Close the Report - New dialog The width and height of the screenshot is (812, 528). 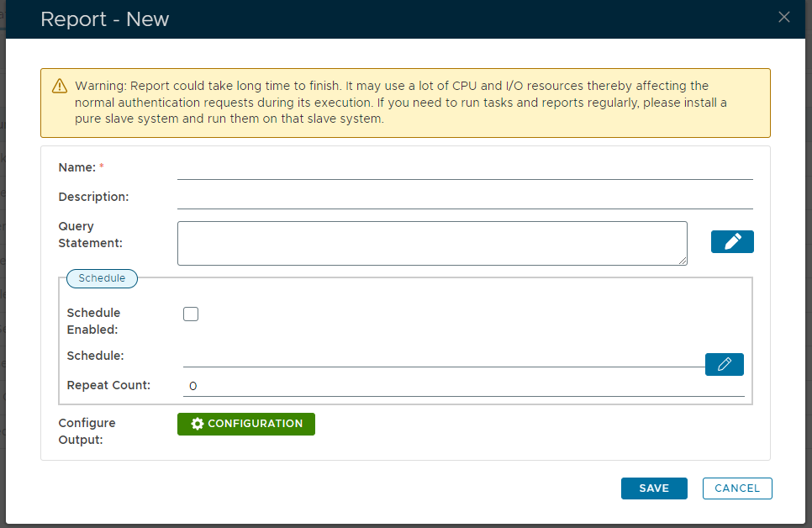point(783,17)
